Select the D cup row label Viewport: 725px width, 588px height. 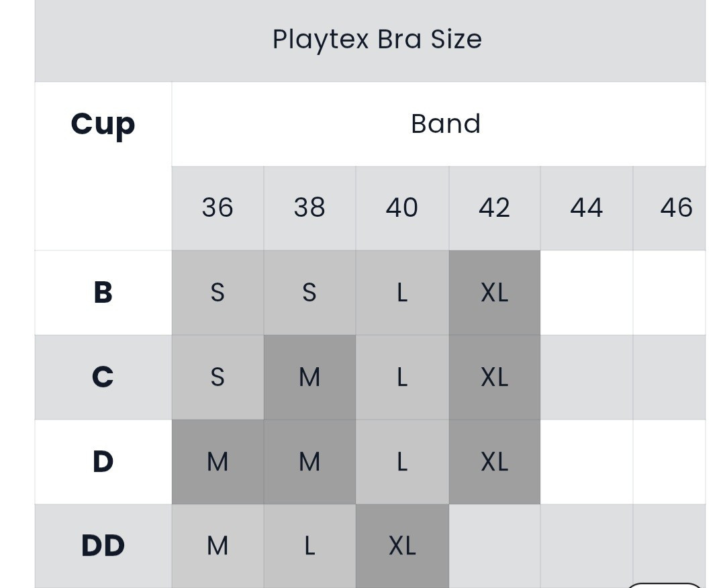103,462
